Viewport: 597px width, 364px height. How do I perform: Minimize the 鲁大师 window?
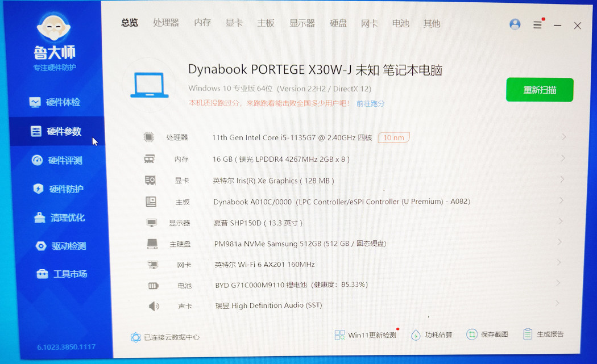click(x=557, y=26)
